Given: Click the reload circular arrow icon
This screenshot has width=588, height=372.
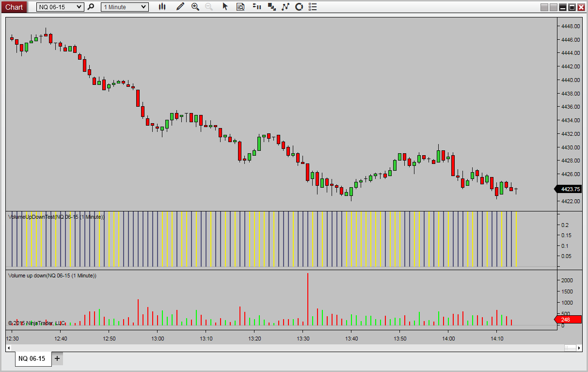Looking at the screenshot, I should coord(299,7).
